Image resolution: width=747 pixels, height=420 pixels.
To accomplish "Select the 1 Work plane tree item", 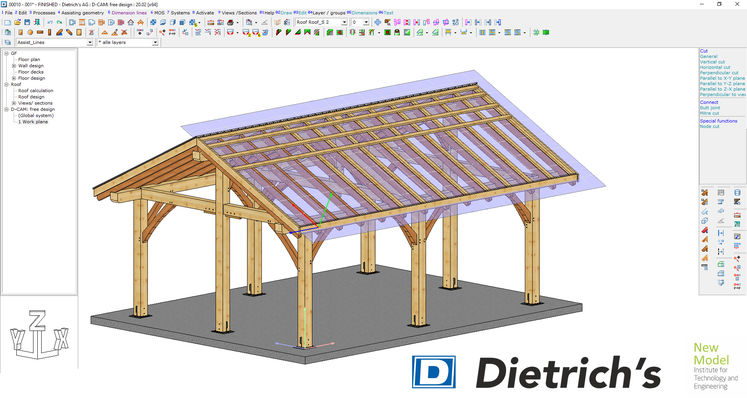I will (x=33, y=120).
